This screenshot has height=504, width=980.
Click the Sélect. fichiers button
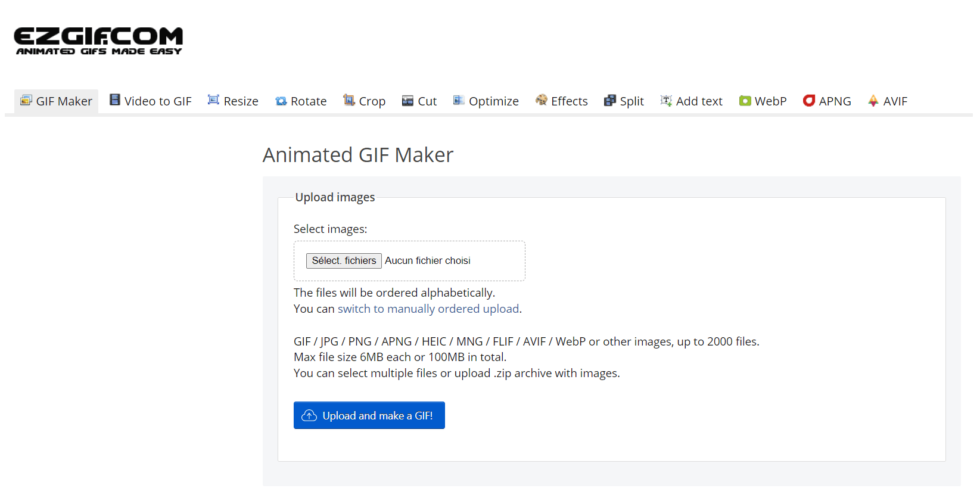(x=344, y=261)
